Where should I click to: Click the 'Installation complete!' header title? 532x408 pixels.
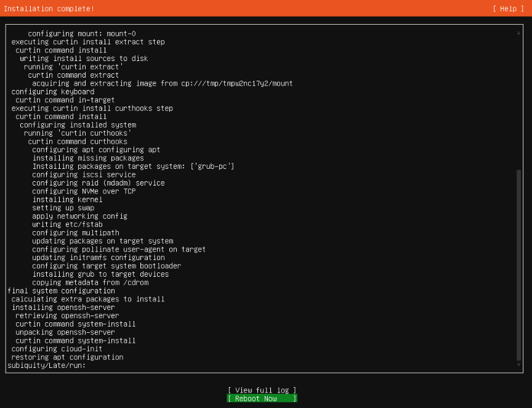coord(49,9)
